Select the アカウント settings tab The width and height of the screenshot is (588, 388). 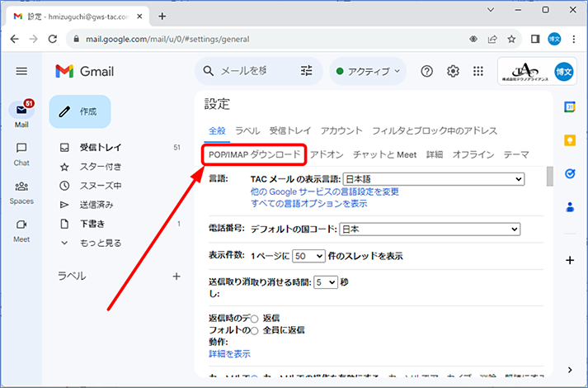pos(341,130)
